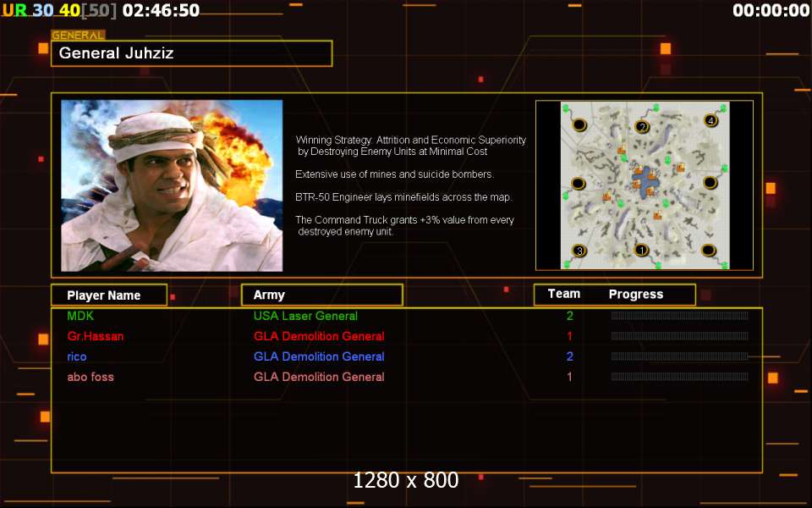Click the General Juhziz portrait image
Image resolution: width=812 pixels, height=508 pixels.
[x=172, y=185]
